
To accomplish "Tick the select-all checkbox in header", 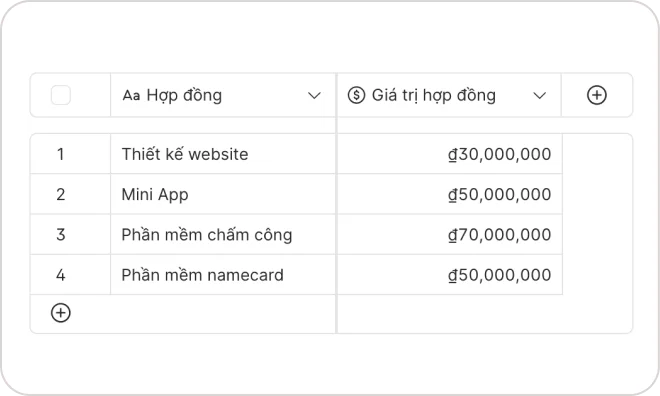I will click(61, 95).
